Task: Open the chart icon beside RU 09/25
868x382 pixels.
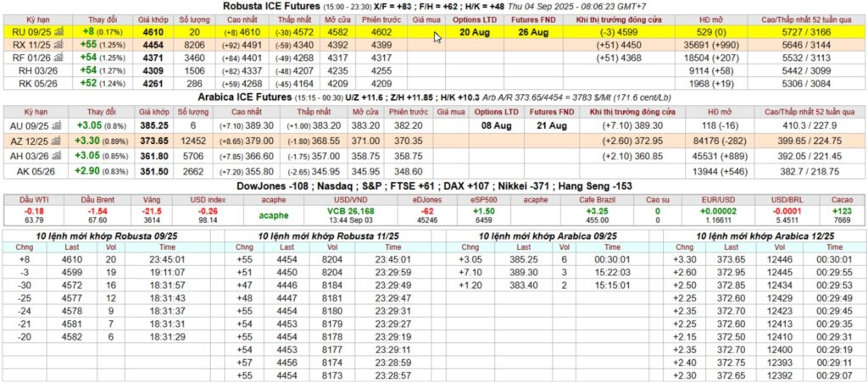Action: point(57,30)
